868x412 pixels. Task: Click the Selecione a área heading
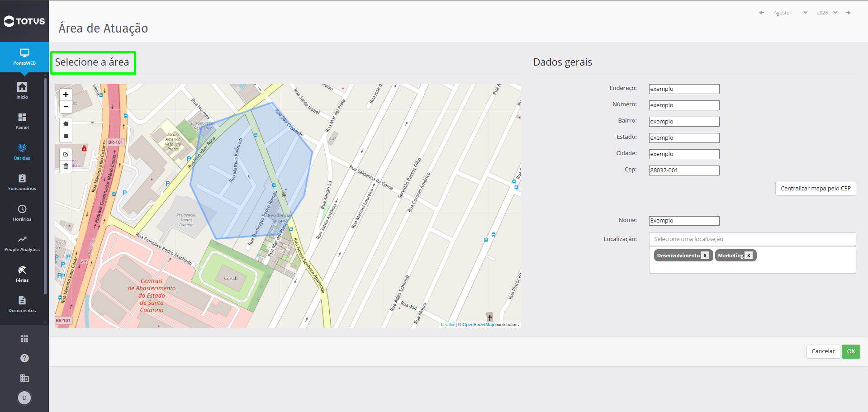pos(92,62)
